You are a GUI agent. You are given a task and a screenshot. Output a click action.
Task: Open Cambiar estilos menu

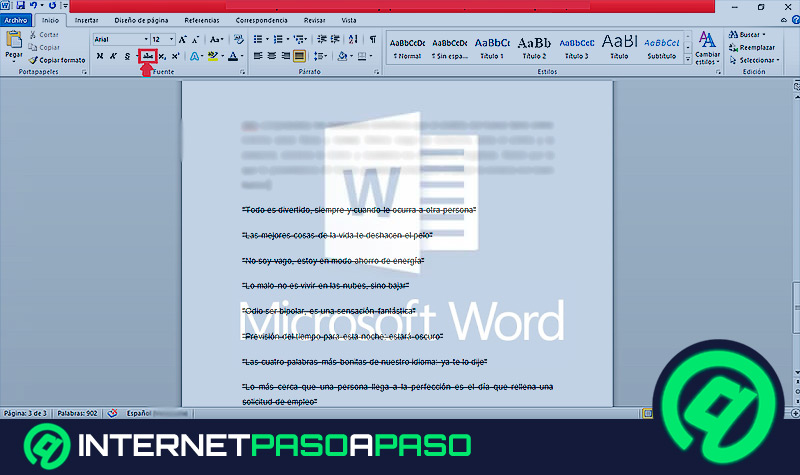(707, 48)
